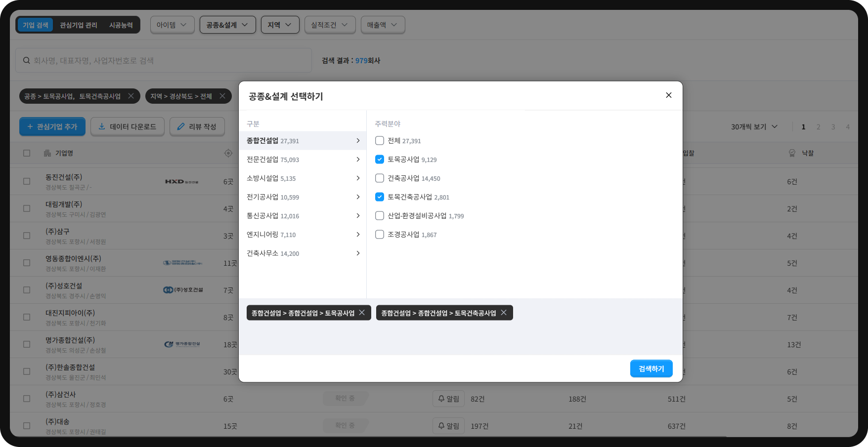Click the 기업명 column header
This screenshot has height=447, width=868.
(x=64, y=153)
